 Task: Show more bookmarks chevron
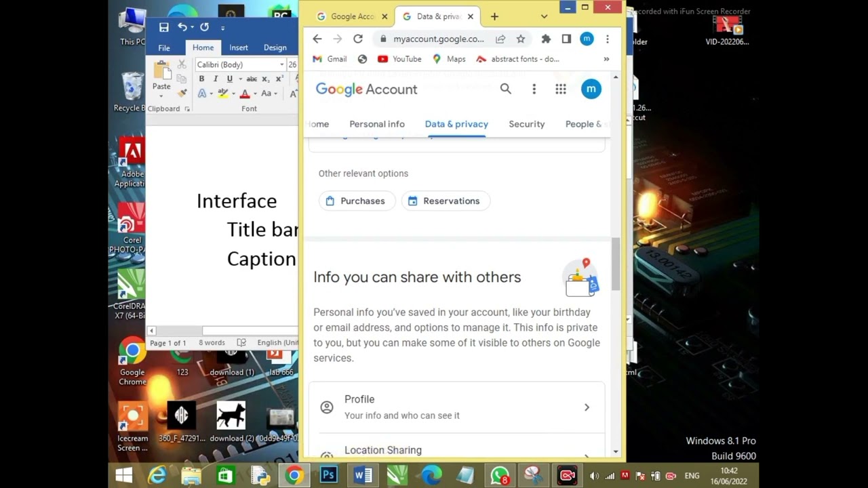(606, 59)
